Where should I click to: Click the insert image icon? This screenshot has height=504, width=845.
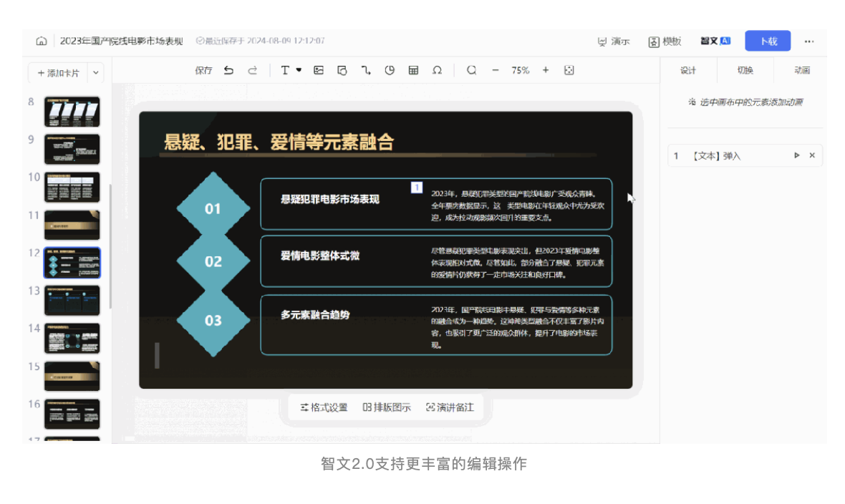[319, 70]
